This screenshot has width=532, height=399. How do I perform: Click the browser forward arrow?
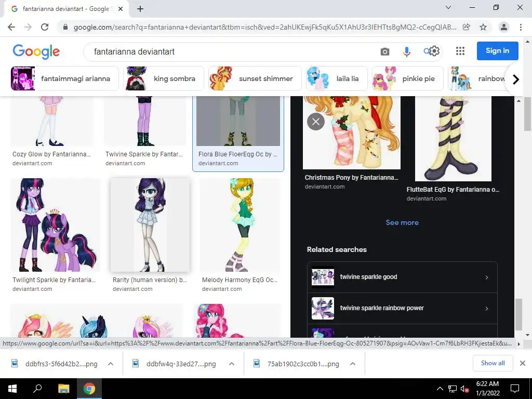click(x=28, y=27)
